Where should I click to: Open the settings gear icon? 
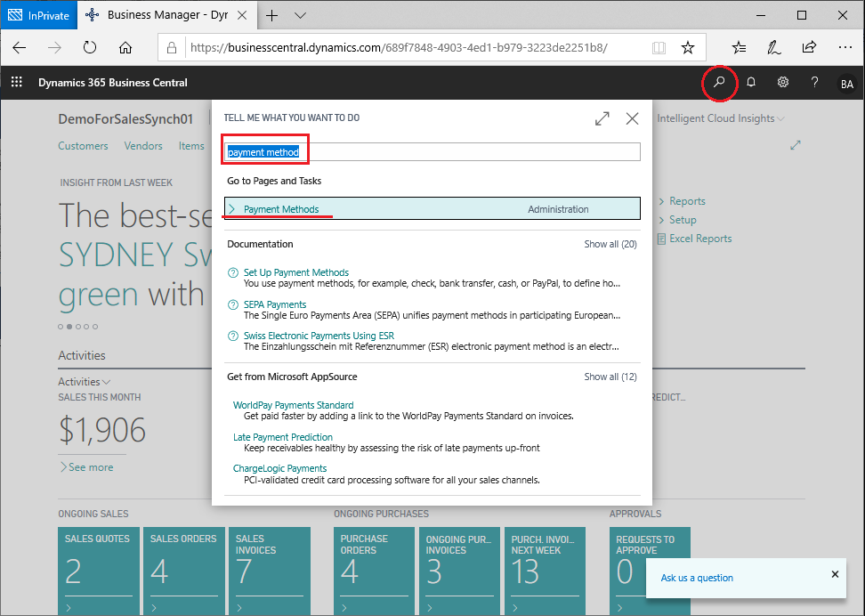coord(783,82)
